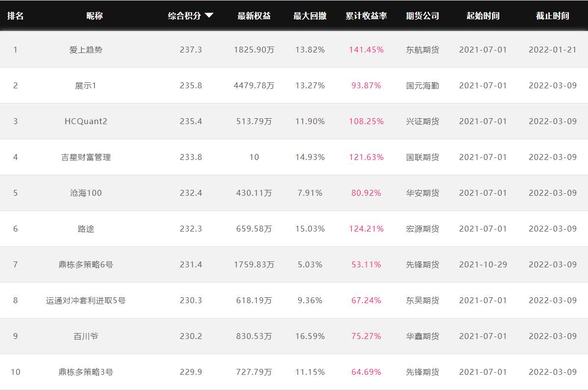The image size is (588, 390).
Task: Select the 75.27% cumulative return value
Action: click(x=366, y=336)
